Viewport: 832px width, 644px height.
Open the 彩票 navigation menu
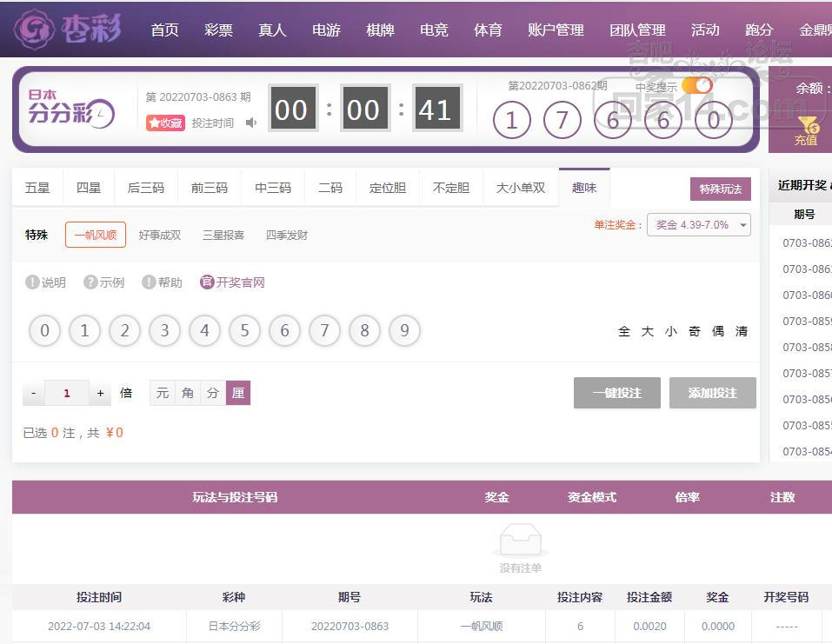(218, 30)
